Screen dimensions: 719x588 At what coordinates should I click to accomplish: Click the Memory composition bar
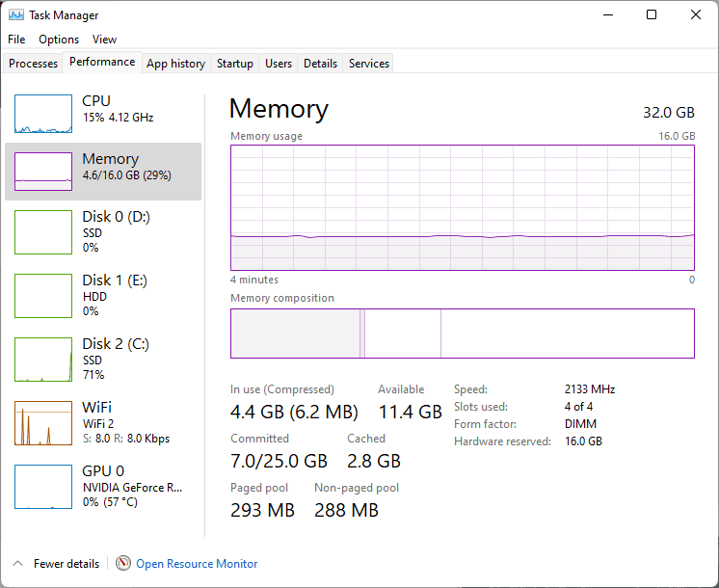[463, 334]
